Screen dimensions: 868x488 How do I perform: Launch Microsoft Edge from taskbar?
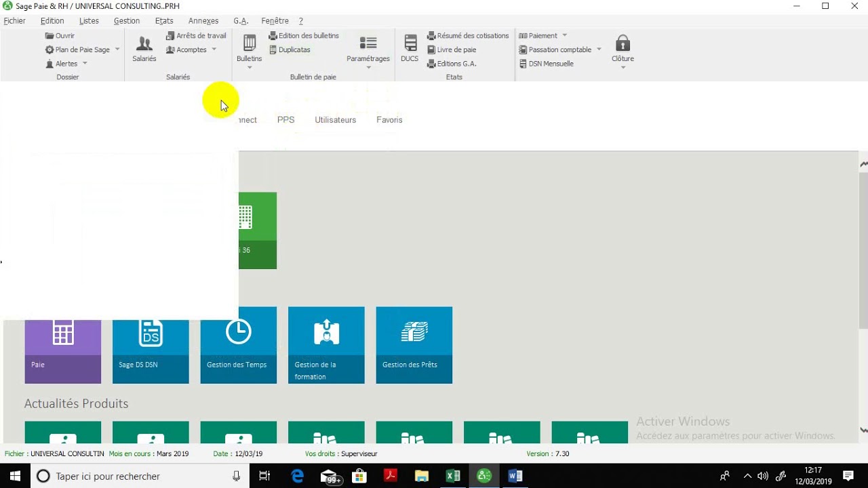[298, 476]
